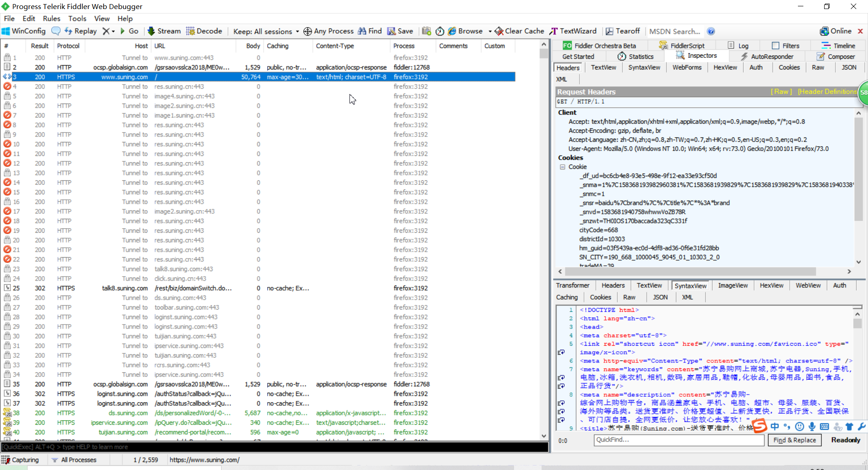868x470 pixels.
Task: Click the Remove sessions X icon
Action: point(106,31)
